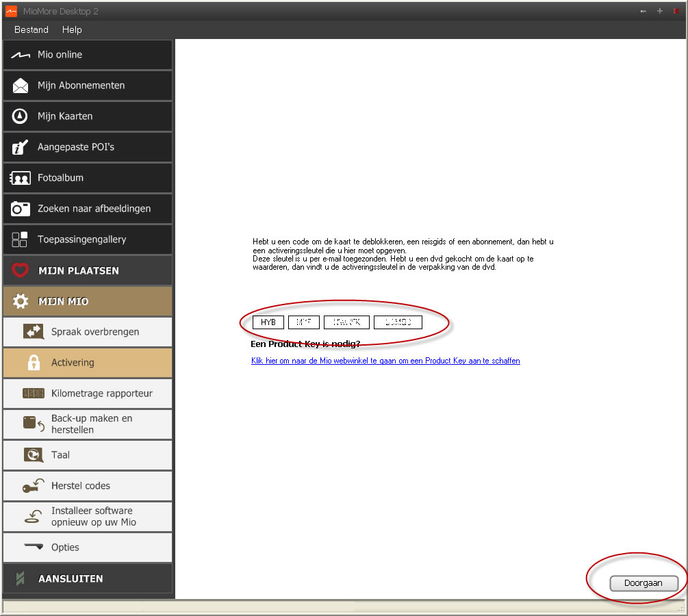Close the MioMore Desktop window
Viewport: 688px width, 616px height.
[x=676, y=11]
